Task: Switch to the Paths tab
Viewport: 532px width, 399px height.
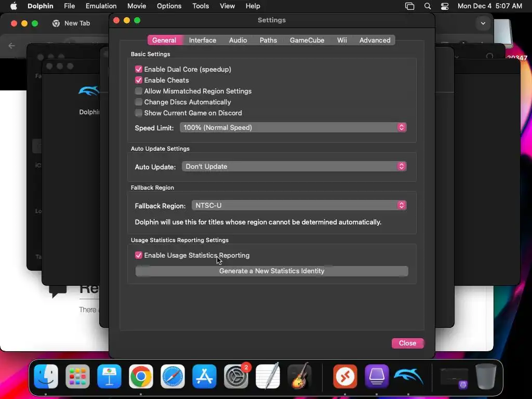Action: (x=269, y=40)
